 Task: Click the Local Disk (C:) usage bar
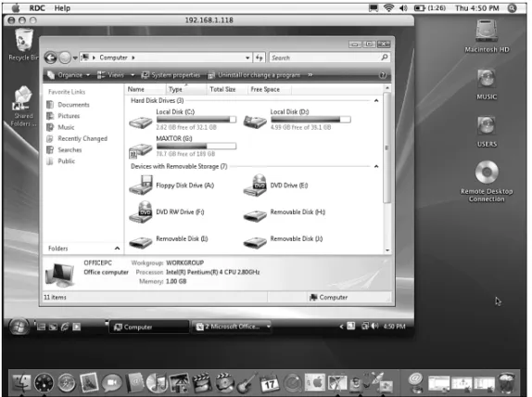click(196, 120)
